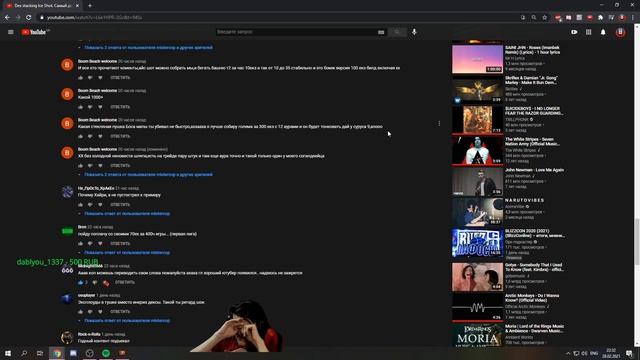The width and height of the screenshot is (640, 360).
Task: Open the Rock-n-Rolla commenter name
Action: point(89,334)
